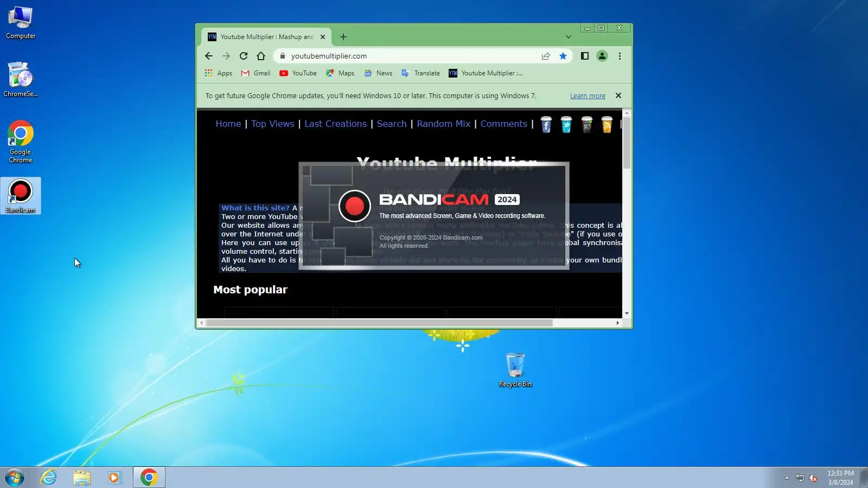This screenshot has width=868, height=488.
Task: Select the Bandicam desktop shortcut
Action: (x=21, y=196)
